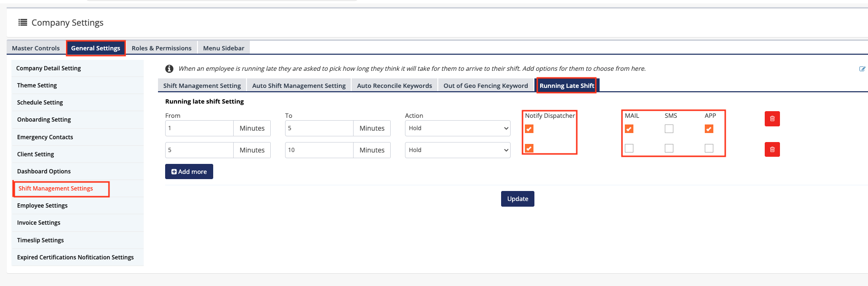Screen dimensions: 868x286
Task: Switch to the Roles & Permissions tab
Action: click(x=161, y=48)
